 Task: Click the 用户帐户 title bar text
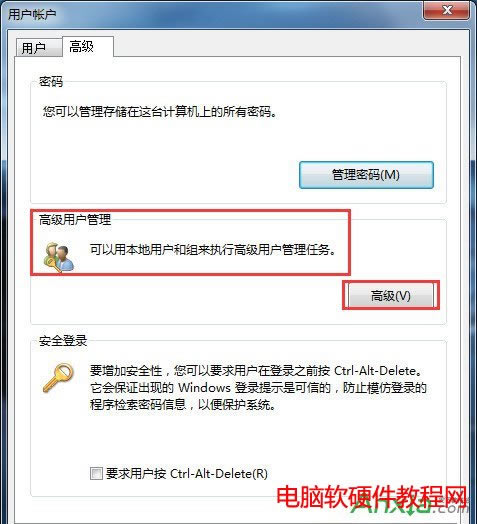pyautogui.click(x=32, y=15)
